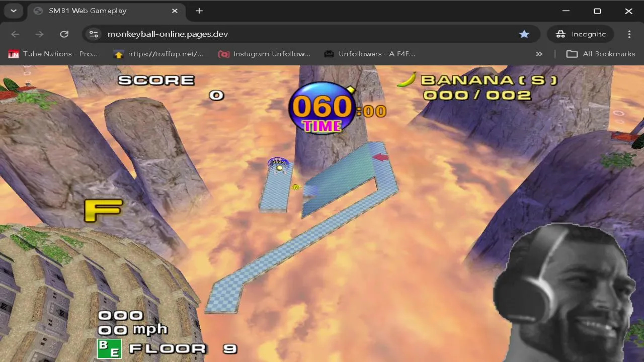Maximize the browser window
The image size is (644, 362).
(x=597, y=11)
